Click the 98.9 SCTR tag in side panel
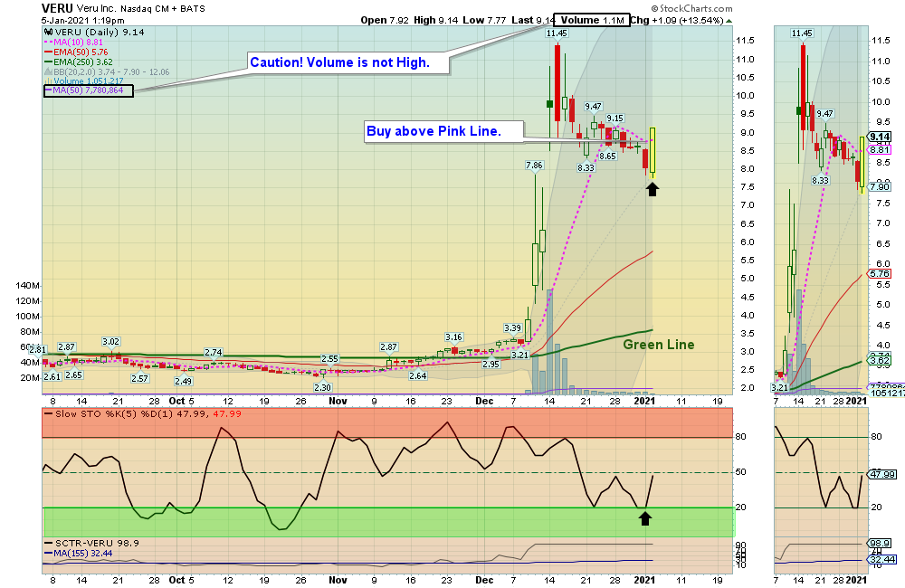The image size is (905, 588). coord(880,544)
